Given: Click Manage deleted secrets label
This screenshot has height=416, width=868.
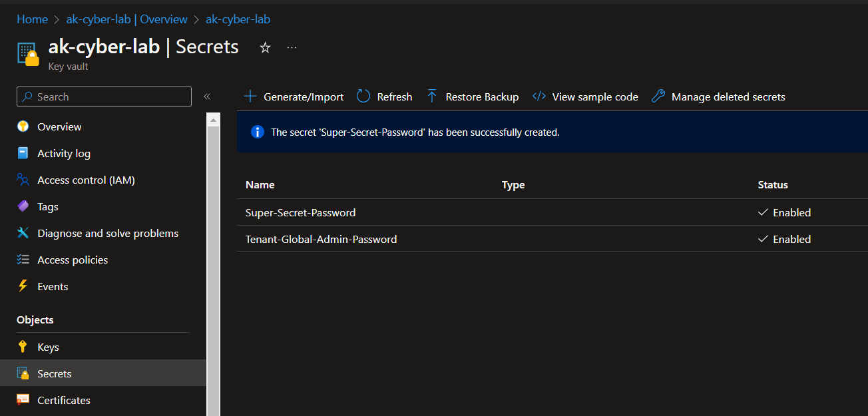Looking at the screenshot, I should tap(728, 97).
